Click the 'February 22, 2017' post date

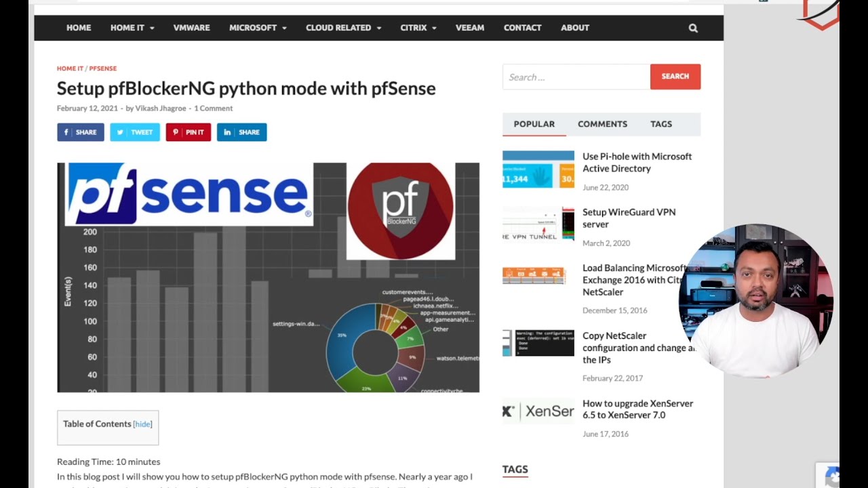click(612, 378)
